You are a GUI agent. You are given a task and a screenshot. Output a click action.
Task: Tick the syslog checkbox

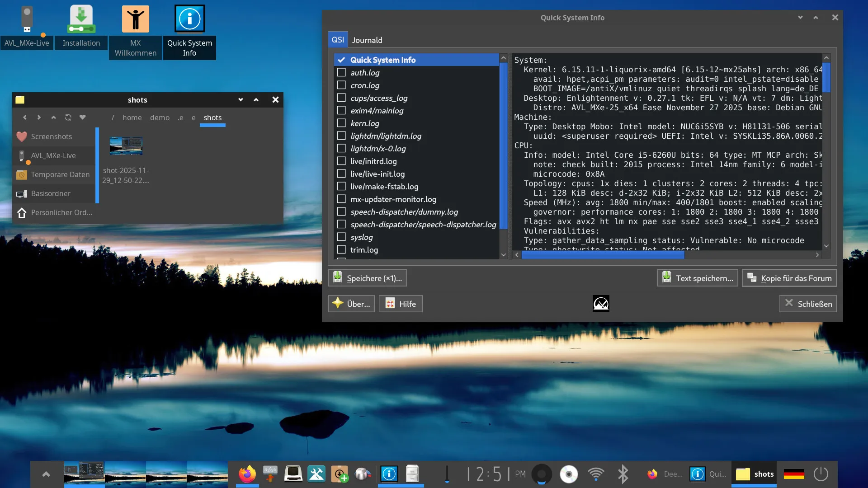point(341,237)
